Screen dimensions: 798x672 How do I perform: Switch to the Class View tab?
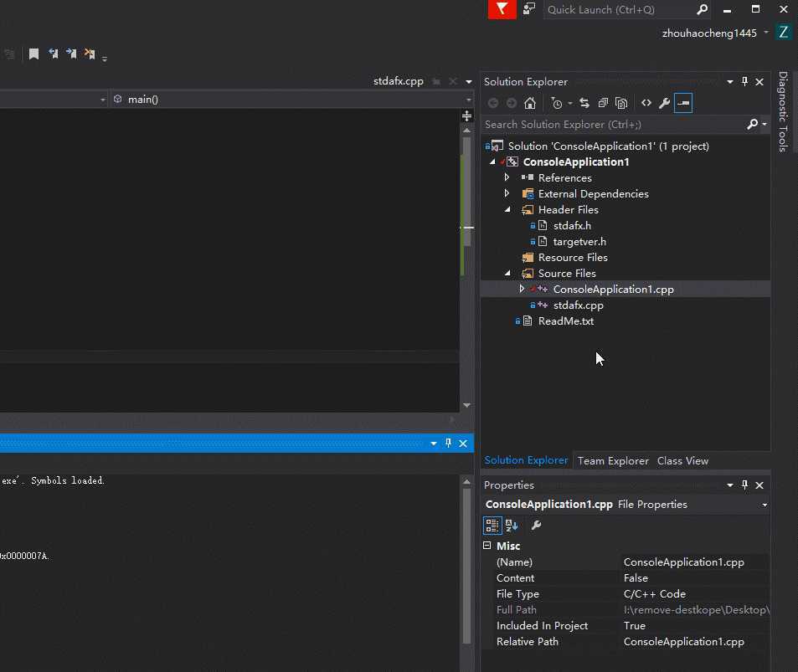(682, 461)
